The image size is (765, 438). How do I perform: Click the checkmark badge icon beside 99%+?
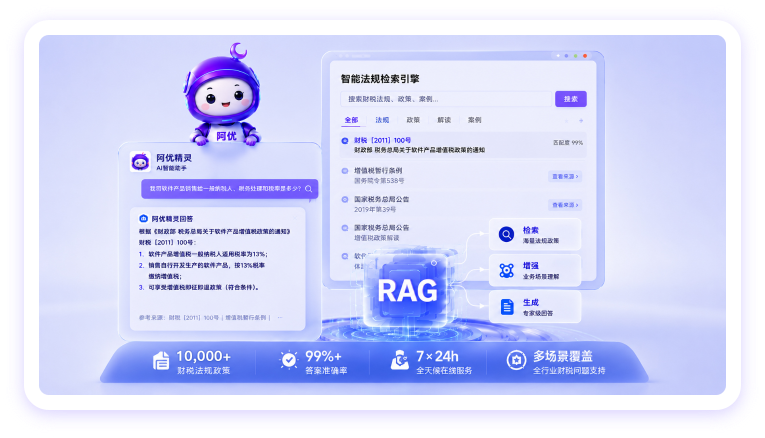point(289,360)
